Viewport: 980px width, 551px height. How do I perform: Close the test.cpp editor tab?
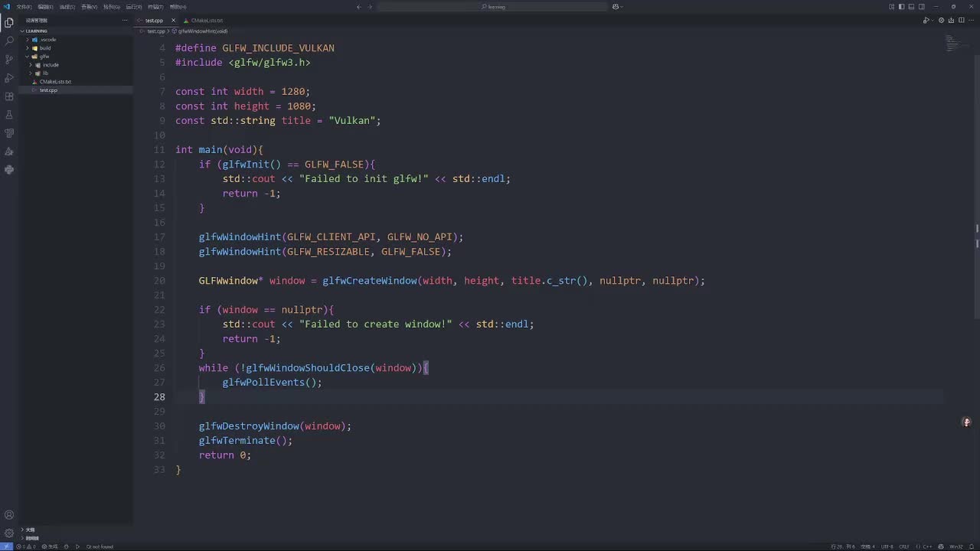point(174,21)
